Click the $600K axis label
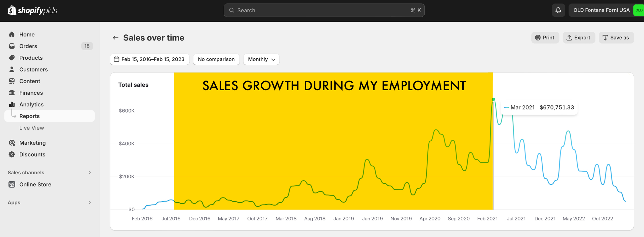The image size is (644, 237). (x=127, y=111)
